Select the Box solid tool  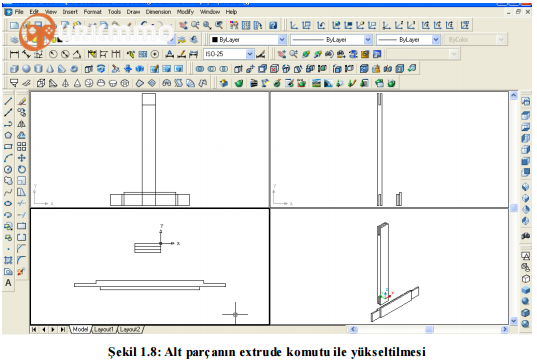point(14,69)
